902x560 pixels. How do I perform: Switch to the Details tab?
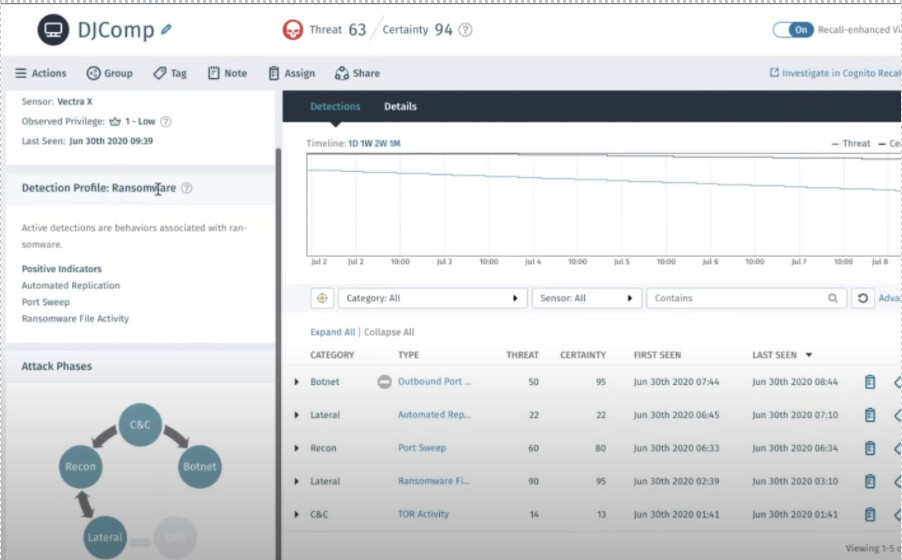tap(400, 106)
